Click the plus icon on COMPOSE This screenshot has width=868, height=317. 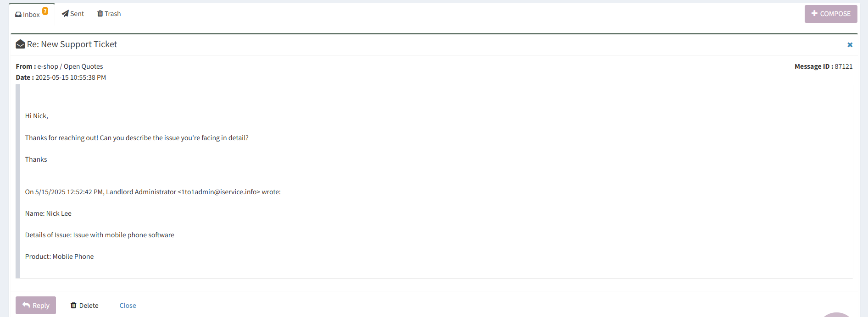coord(815,14)
